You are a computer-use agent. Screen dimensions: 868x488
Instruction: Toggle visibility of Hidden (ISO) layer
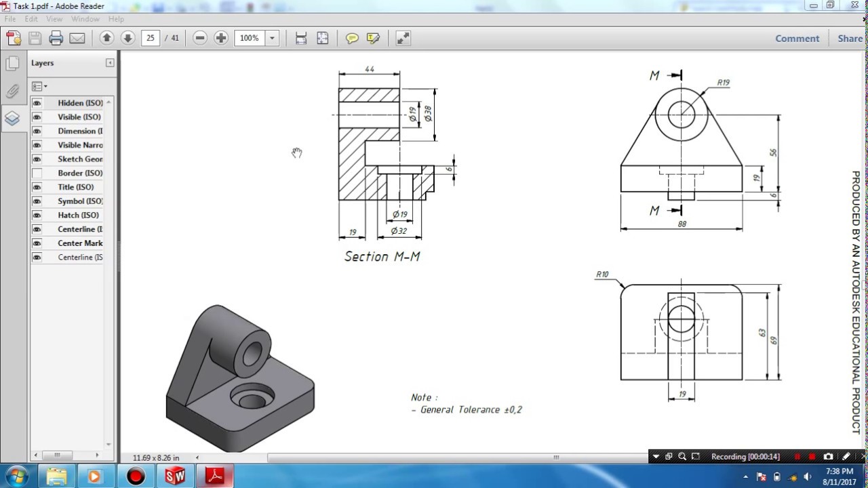(37, 103)
